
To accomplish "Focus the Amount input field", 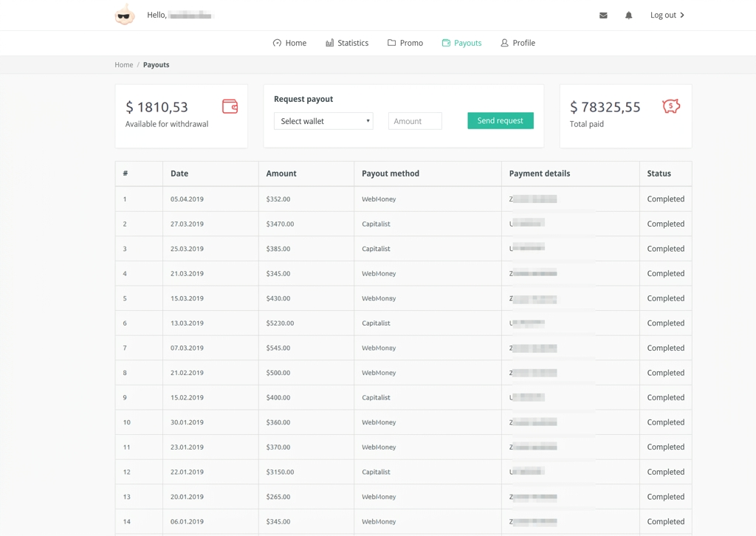I will [x=415, y=121].
